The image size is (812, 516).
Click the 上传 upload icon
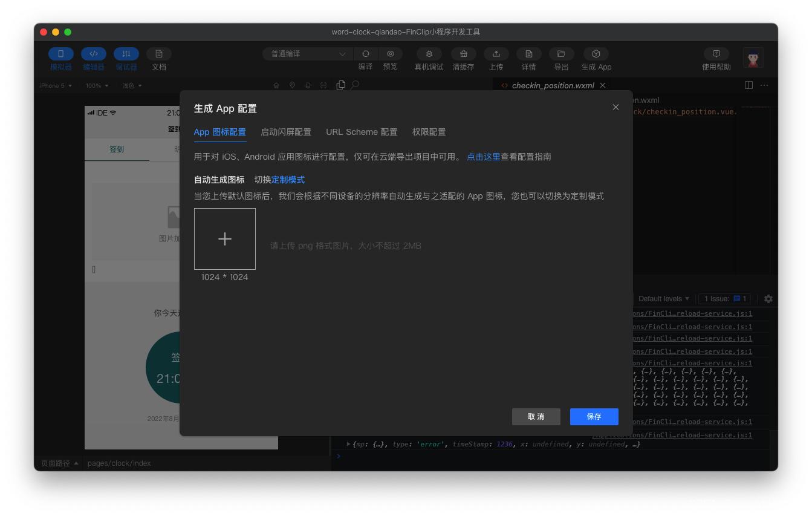coord(496,54)
